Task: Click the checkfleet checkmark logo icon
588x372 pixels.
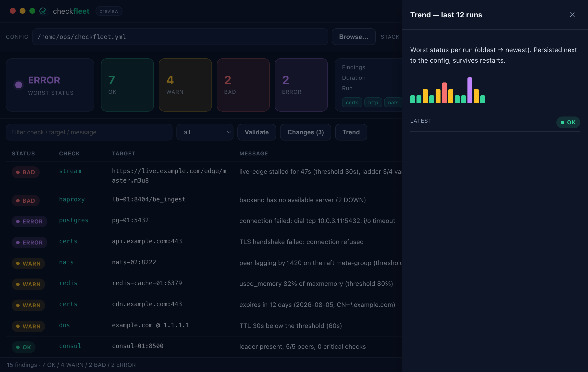Action: 43,11
